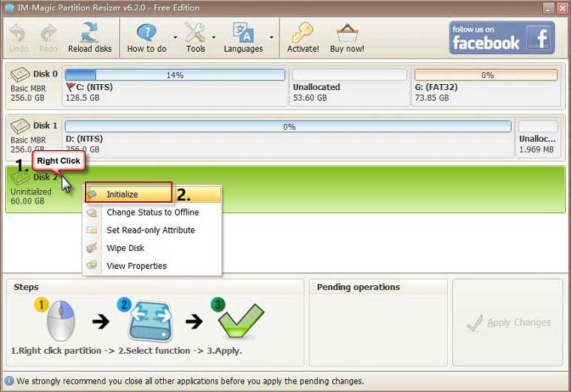This screenshot has width=571, height=392.
Task: Open the follow us on facebook banner
Action: coord(502,38)
